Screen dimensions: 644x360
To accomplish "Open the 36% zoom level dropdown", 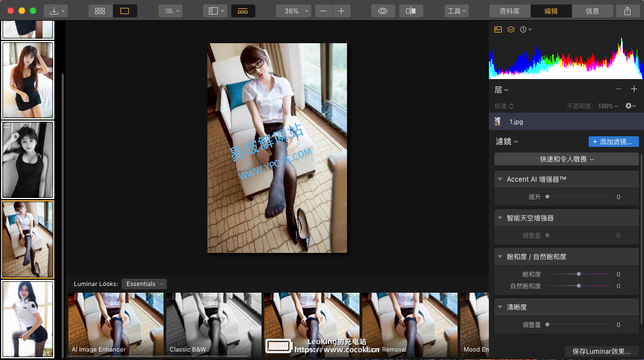I will pos(293,11).
